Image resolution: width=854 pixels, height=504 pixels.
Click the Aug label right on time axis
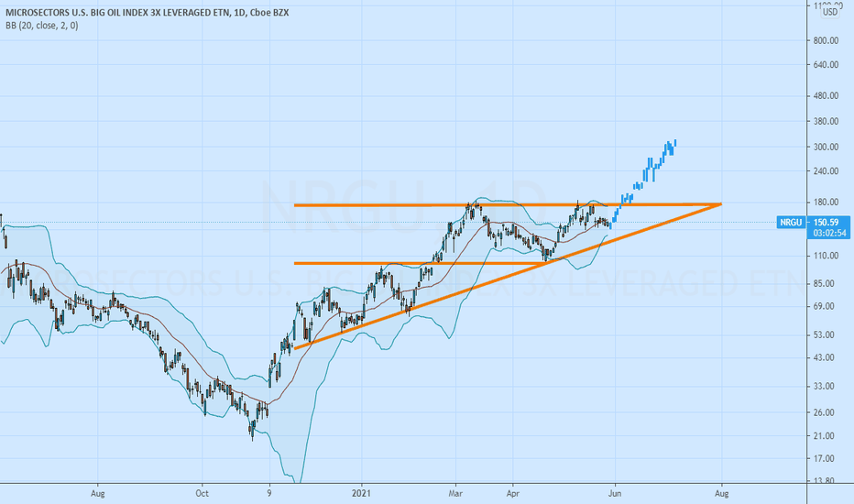tap(722, 494)
